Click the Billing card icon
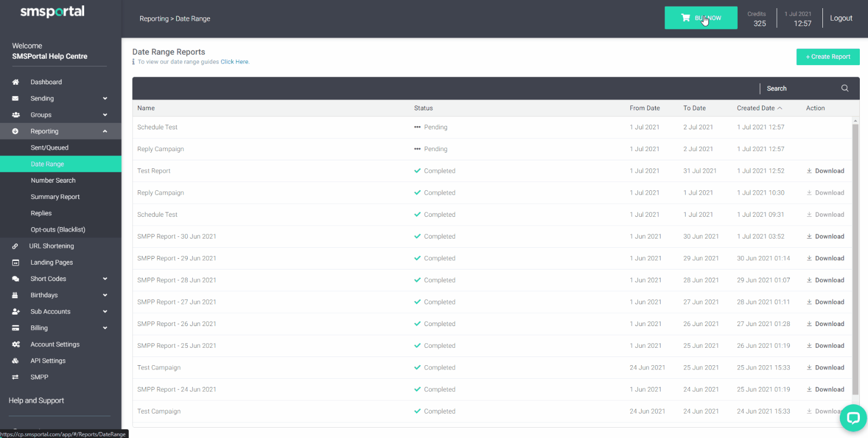The image size is (868, 438). [x=15, y=328]
